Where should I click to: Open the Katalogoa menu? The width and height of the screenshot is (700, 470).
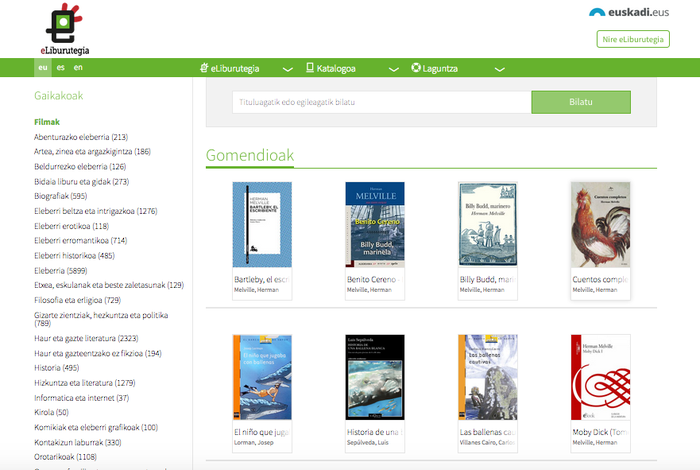click(x=335, y=68)
